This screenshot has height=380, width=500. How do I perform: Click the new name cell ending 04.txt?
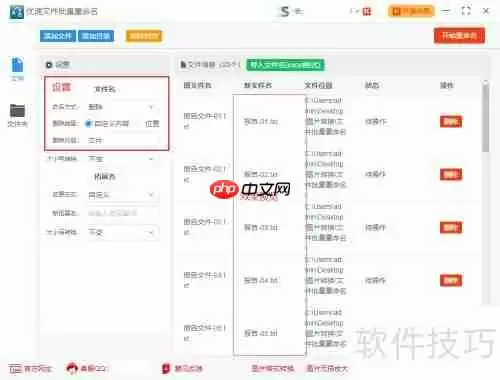click(x=261, y=280)
